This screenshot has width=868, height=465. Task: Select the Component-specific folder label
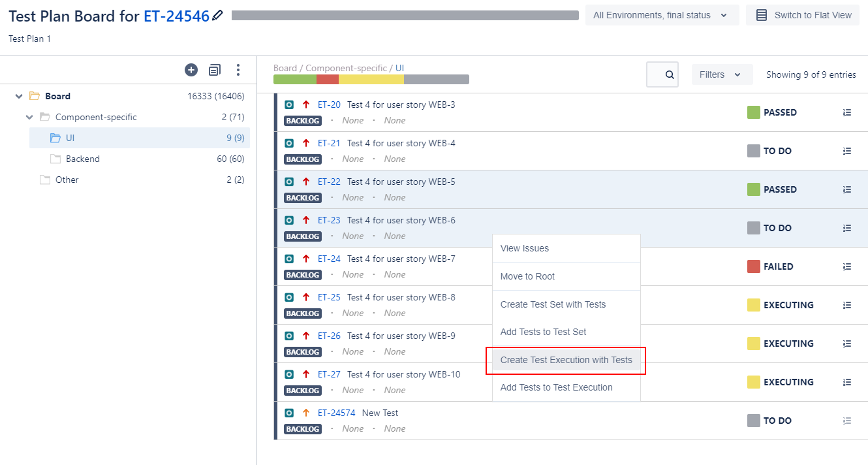tap(96, 117)
